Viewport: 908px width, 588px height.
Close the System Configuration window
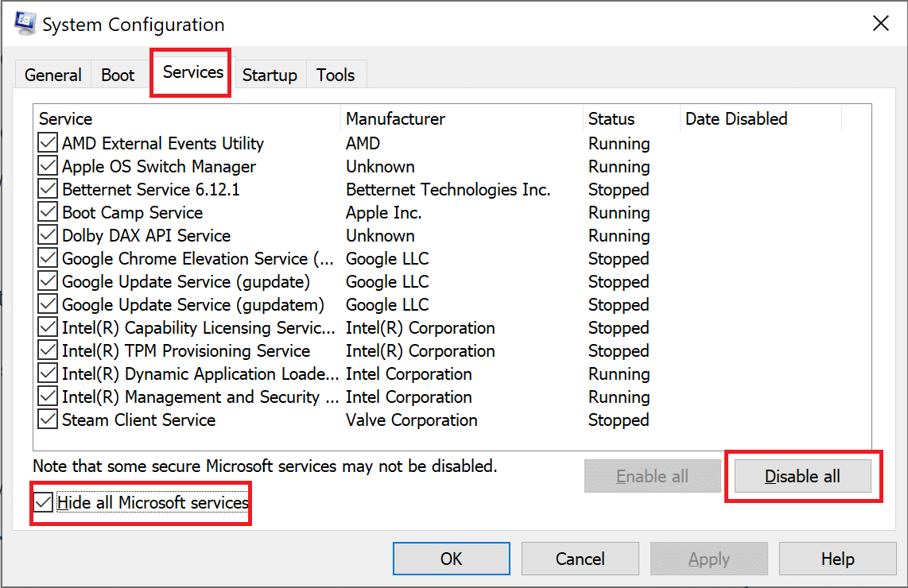coord(880,24)
